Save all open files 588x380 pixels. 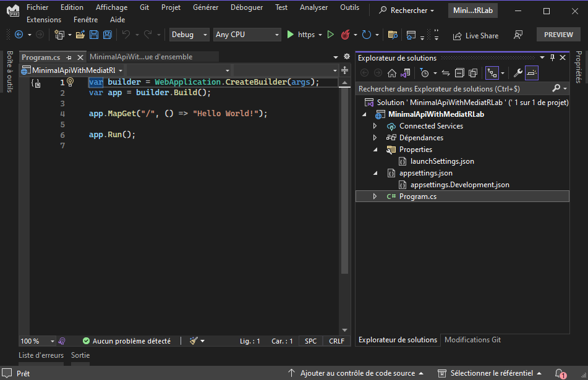click(107, 35)
